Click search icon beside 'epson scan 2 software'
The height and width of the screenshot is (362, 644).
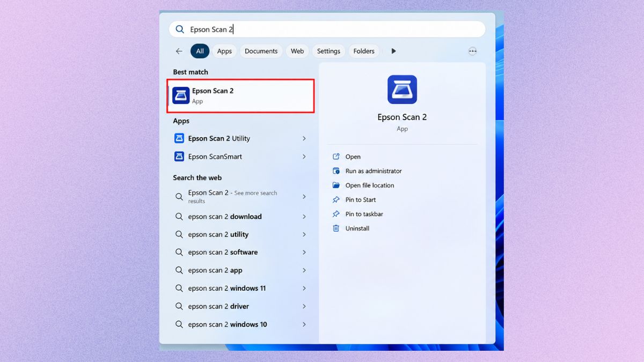179,252
